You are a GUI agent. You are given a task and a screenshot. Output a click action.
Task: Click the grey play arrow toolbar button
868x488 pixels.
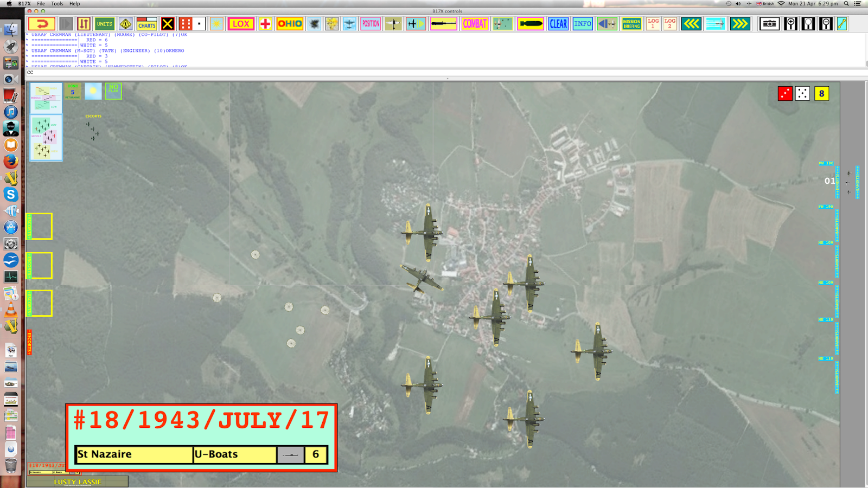(x=66, y=24)
